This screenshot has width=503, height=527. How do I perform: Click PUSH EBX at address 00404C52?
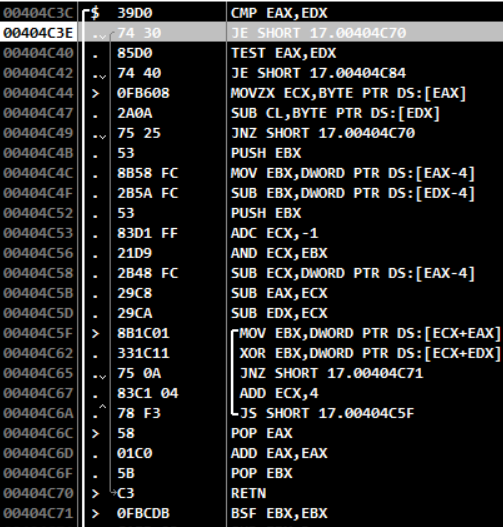(266, 213)
